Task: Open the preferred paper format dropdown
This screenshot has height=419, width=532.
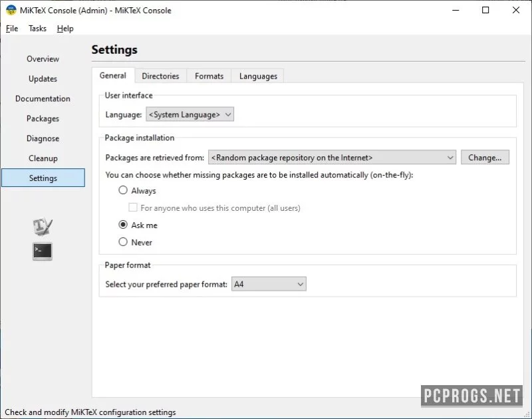Action: pyautogui.click(x=269, y=284)
